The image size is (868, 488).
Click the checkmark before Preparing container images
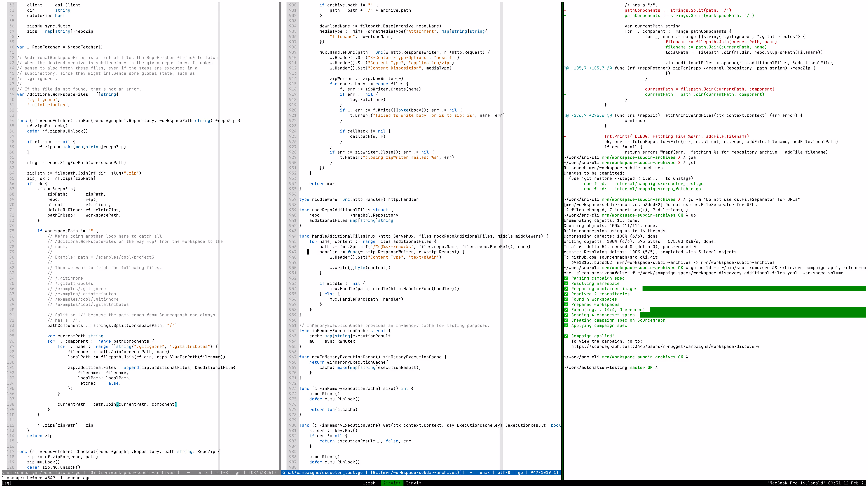pos(566,289)
